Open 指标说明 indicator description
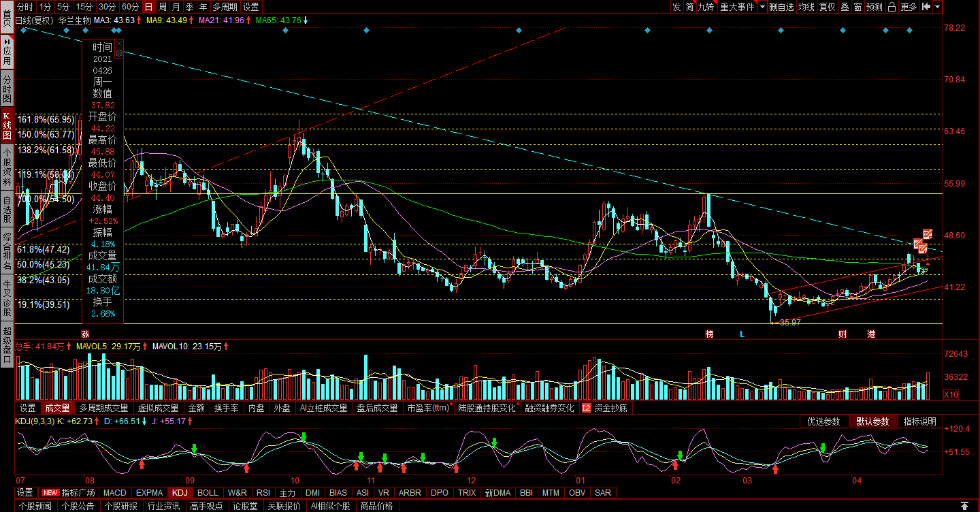The width and height of the screenshot is (980, 512). coord(920,421)
